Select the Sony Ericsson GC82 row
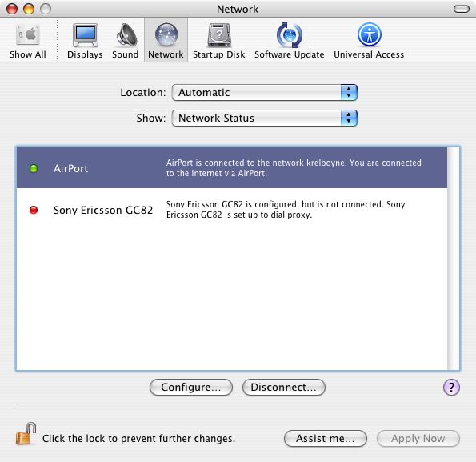This screenshot has height=462, width=476. pyautogui.click(x=232, y=210)
